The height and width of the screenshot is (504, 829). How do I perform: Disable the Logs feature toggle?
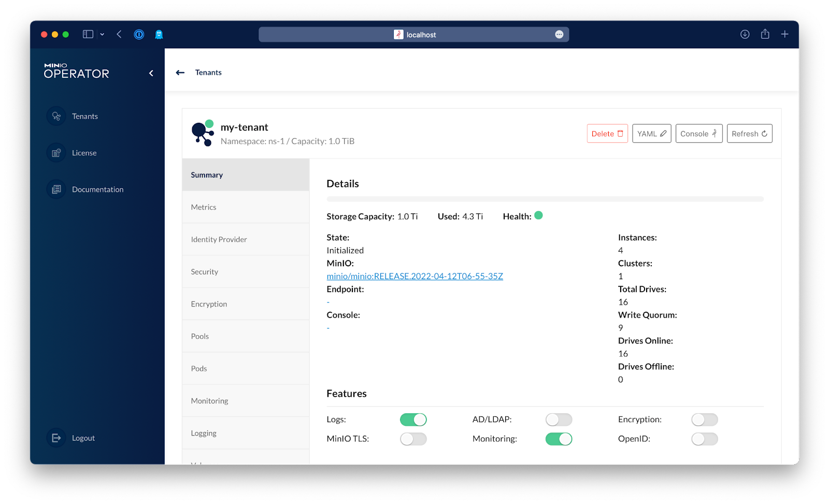coord(413,420)
